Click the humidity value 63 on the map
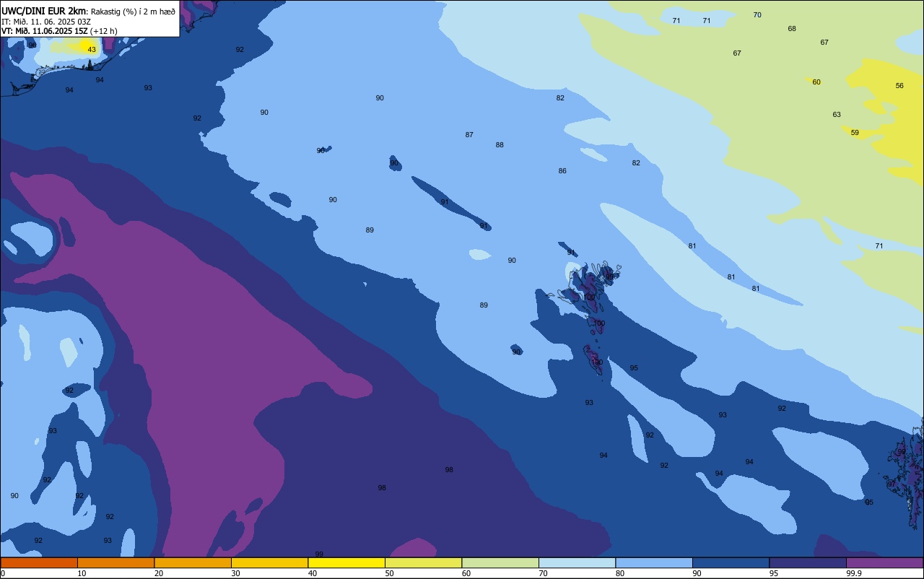Screen dimensions: 924x579 tap(837, 115)
